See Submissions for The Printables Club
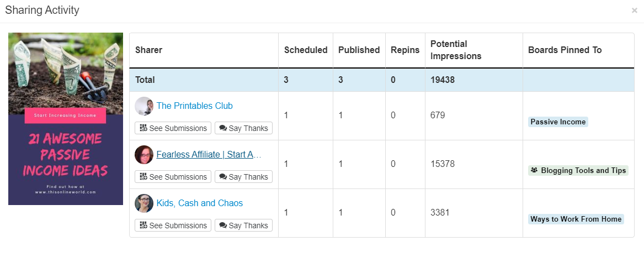Screen dimensions: 644x257 pos(173,128)
